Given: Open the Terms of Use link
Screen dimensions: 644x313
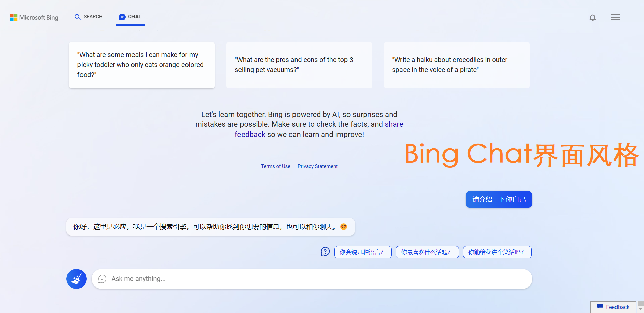Looking at the screenshot, I should (x=275, y=166).
